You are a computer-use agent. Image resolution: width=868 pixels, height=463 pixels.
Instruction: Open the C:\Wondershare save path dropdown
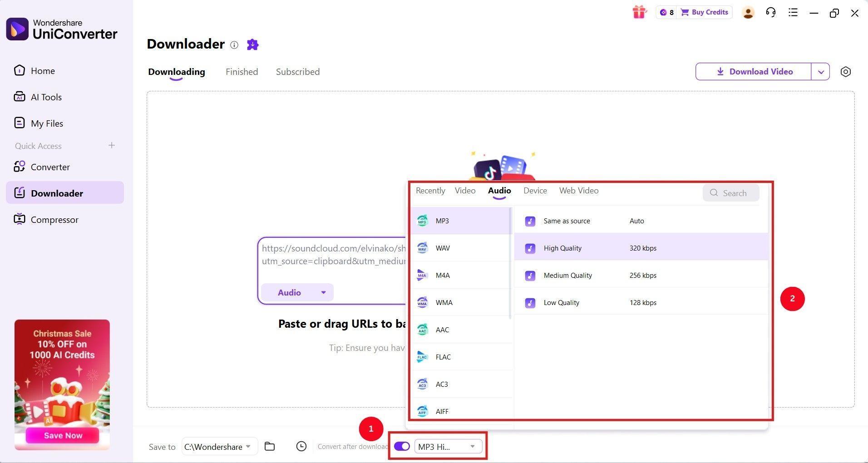[220, 447]
